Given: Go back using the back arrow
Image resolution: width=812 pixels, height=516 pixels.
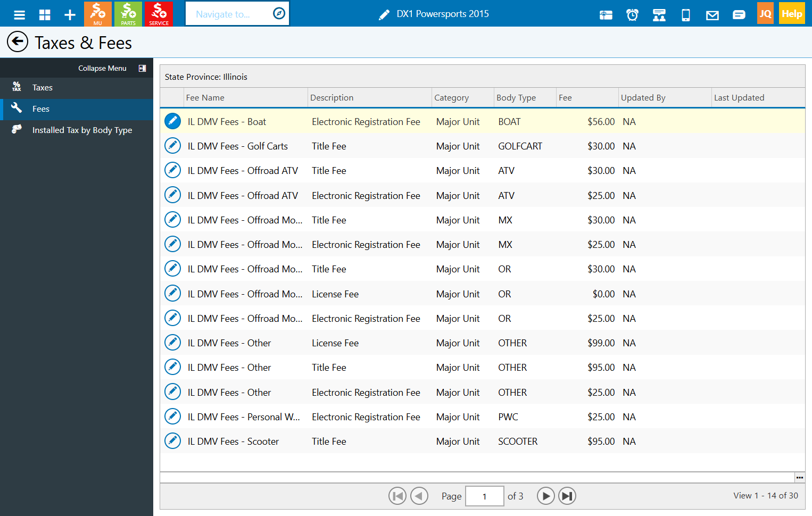Looking at the screenshot, I should coord(18,41).
